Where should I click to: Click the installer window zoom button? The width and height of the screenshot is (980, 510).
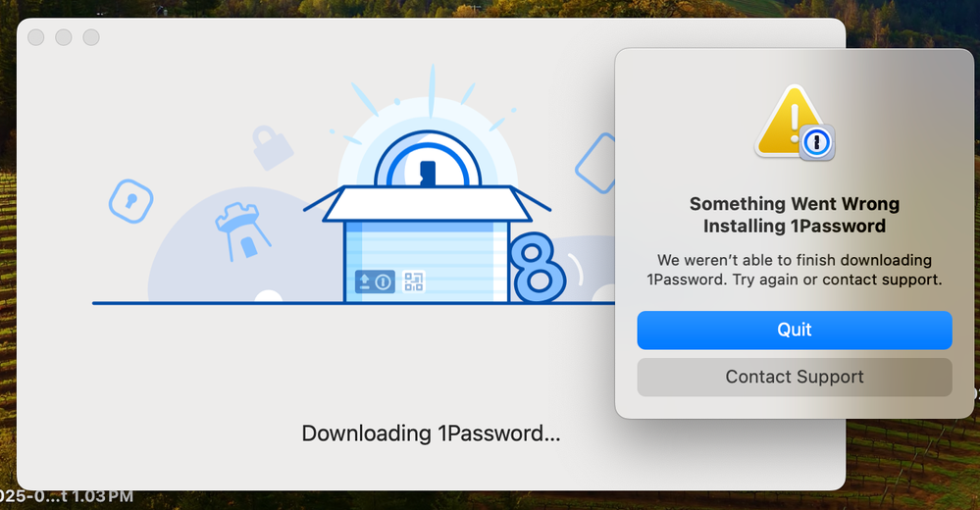pos(91,37)
